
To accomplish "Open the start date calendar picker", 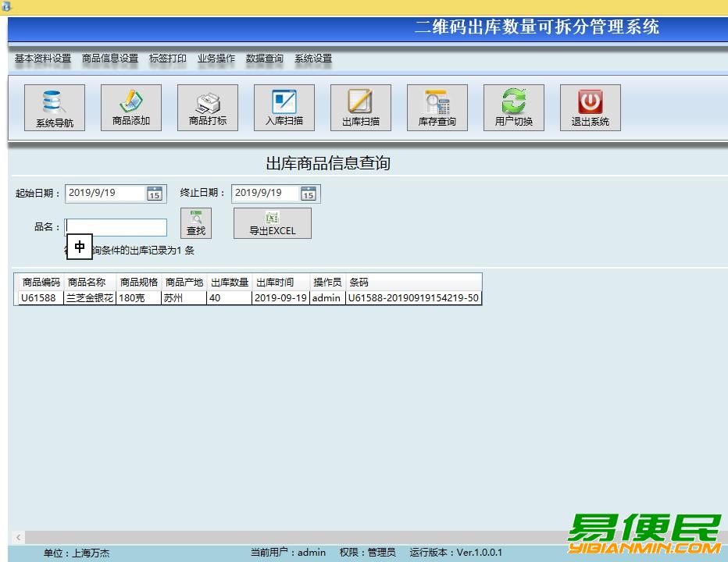I will [155, 194].
